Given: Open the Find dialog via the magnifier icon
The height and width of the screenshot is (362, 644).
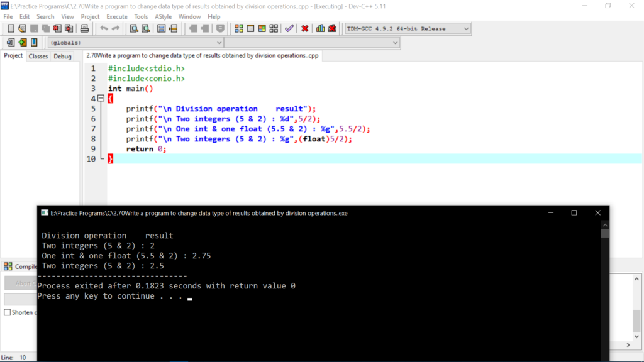Looking at the screenshot, I should 133,28.
